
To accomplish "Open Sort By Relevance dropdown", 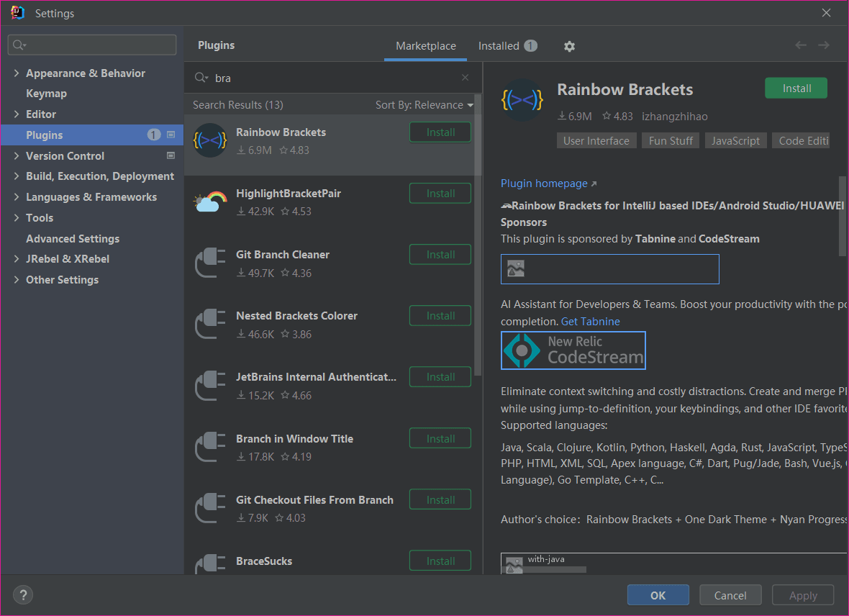I will [424, 104].
